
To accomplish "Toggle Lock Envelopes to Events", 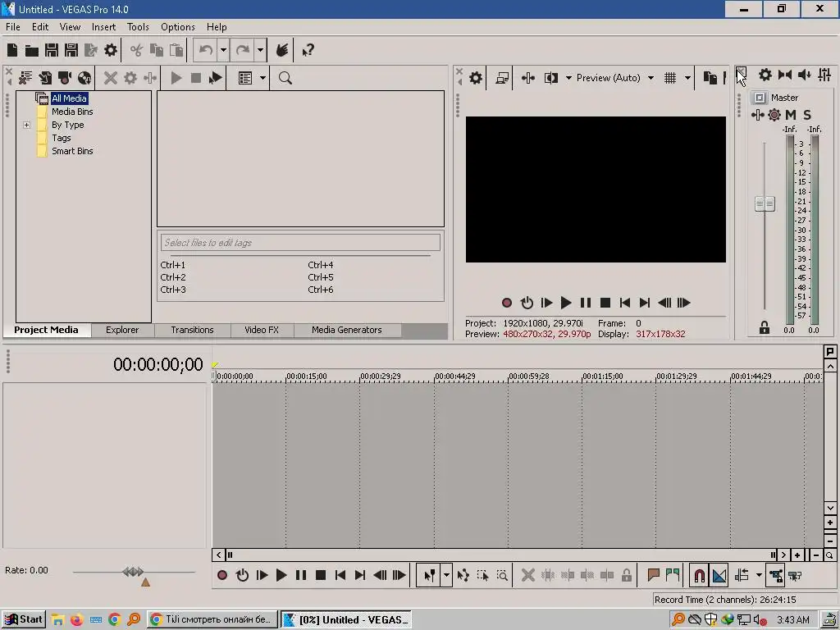I will (x=776, y=576).
